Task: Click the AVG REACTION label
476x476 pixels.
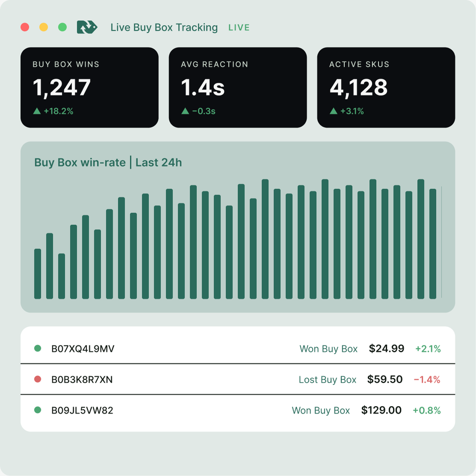Action: (215, 64)
